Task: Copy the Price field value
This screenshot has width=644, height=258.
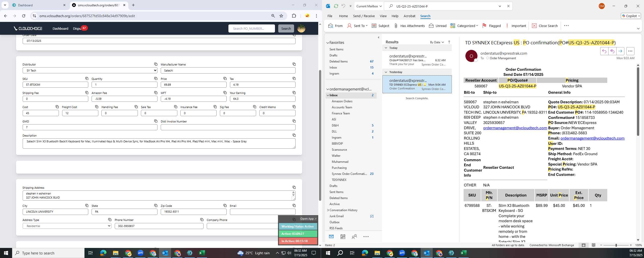Action: (x=225, y=79)
